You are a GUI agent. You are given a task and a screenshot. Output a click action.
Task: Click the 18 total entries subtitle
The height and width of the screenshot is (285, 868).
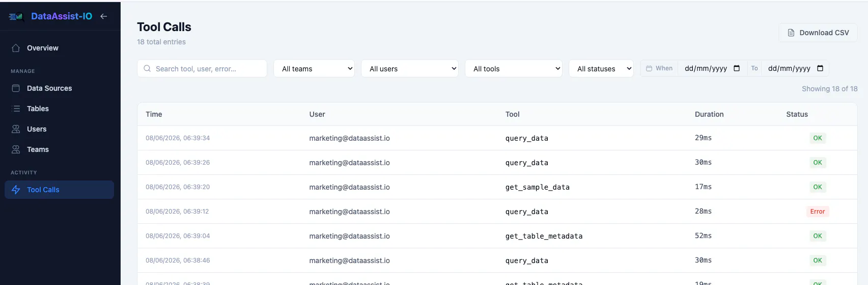(161, 42)
